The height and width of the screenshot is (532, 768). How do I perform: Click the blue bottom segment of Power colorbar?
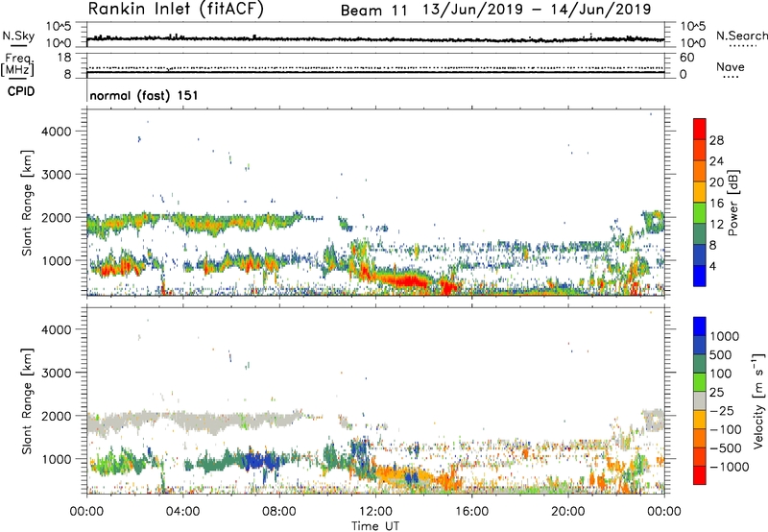(700, 276)
